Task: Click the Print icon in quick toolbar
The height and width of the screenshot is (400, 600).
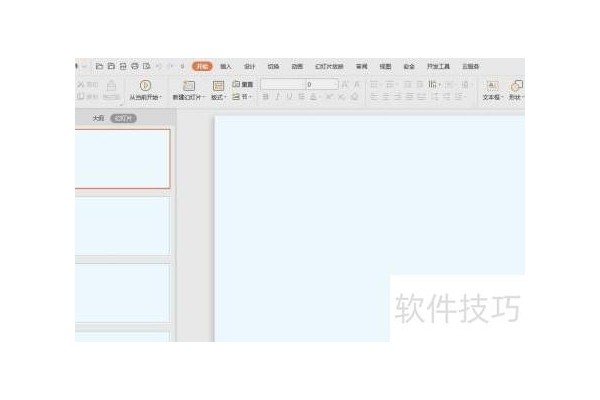Action: click(x=135, y=66)
